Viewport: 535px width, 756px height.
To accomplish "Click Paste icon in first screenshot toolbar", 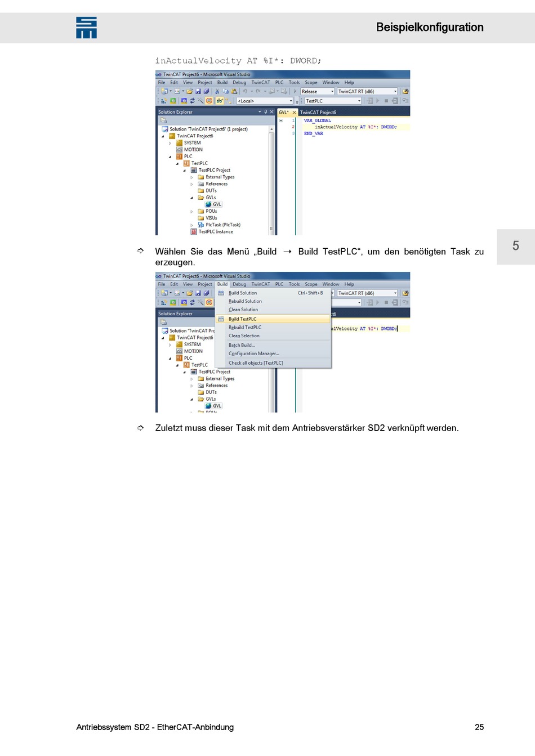I will 234,91.
